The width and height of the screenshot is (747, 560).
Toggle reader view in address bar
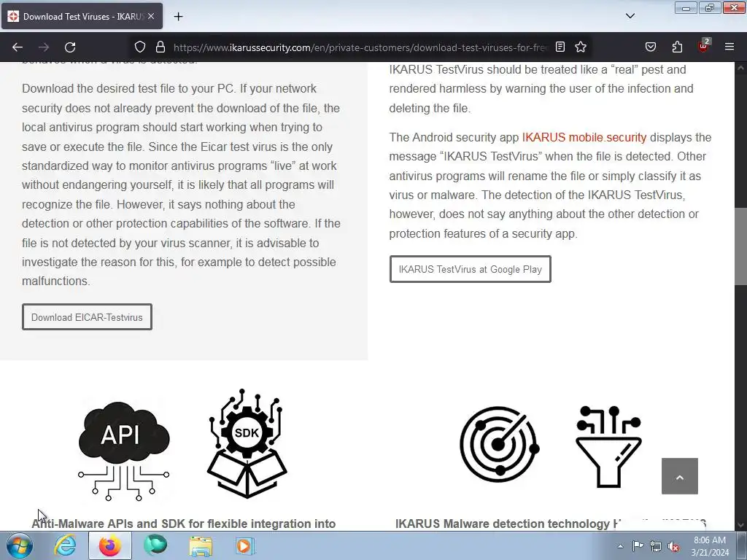560,47
